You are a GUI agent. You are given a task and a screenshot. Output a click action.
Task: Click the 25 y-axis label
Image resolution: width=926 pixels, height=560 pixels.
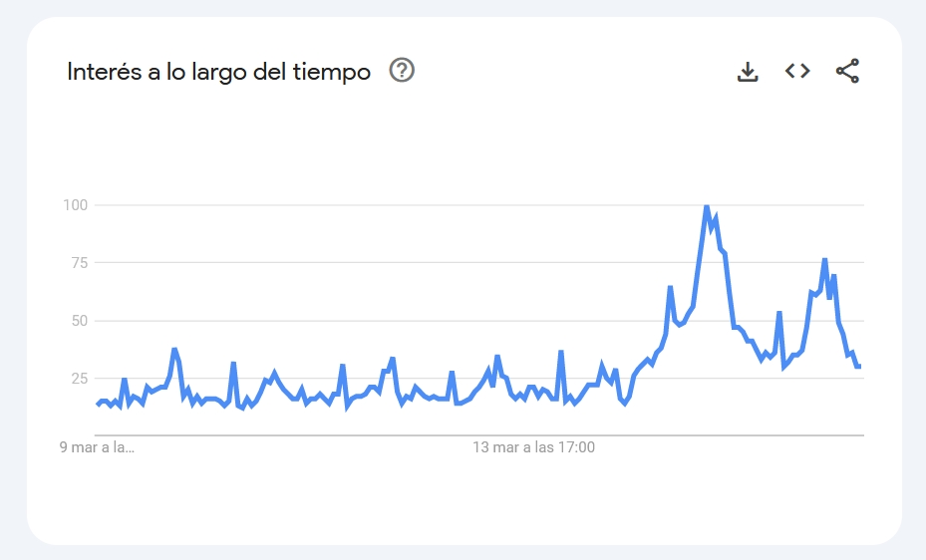click(x=80, y=379)
